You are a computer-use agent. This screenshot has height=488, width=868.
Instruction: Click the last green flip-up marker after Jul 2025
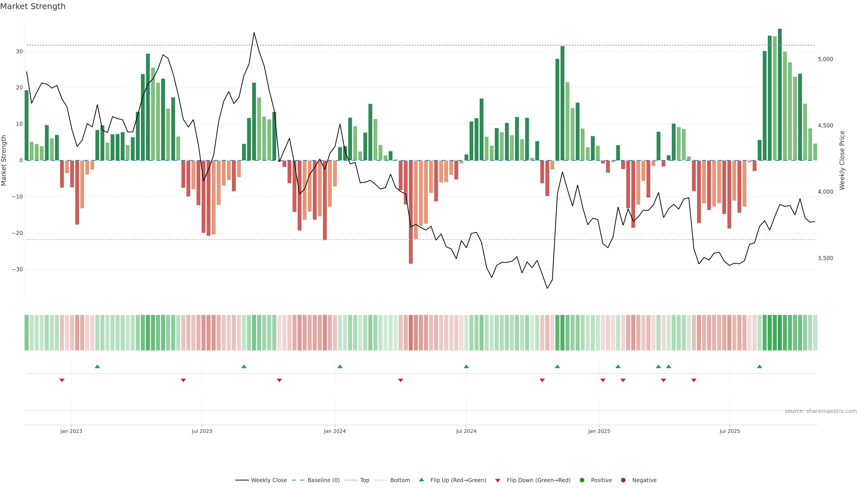click(x=759, y=366)
